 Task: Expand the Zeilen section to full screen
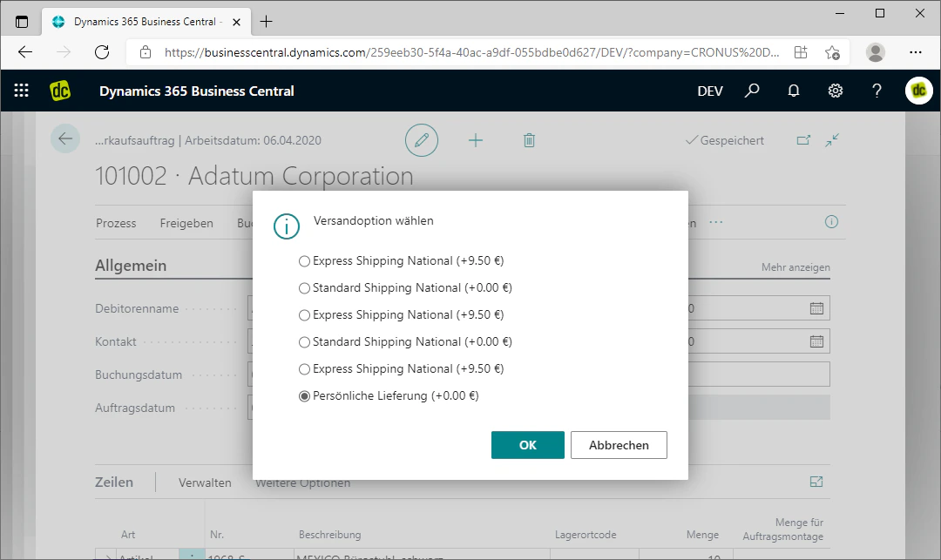(x=816, y=482)
